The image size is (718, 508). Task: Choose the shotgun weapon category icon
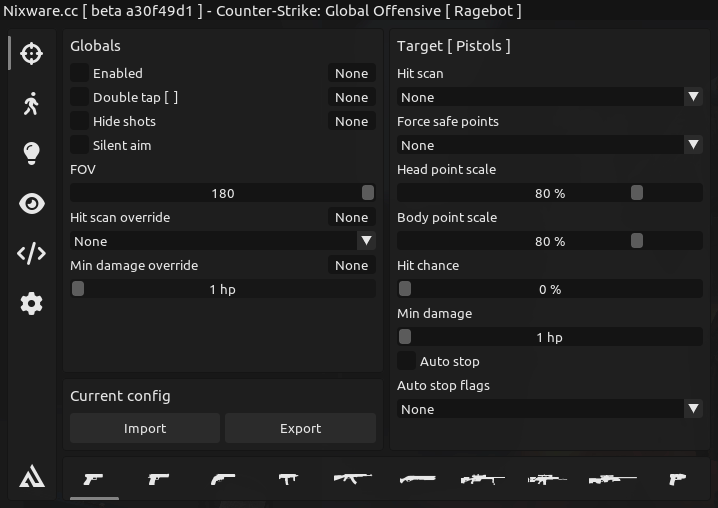[x=417, y=480]
